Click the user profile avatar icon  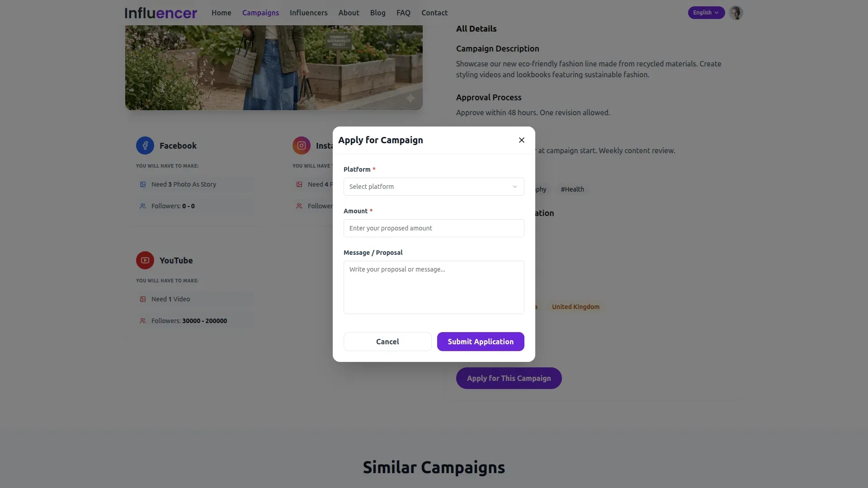coord(736,13)
